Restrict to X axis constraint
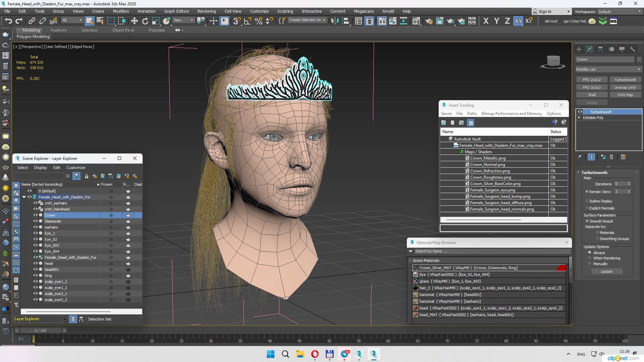The image size is (644, 362). (x=486, y=21)
